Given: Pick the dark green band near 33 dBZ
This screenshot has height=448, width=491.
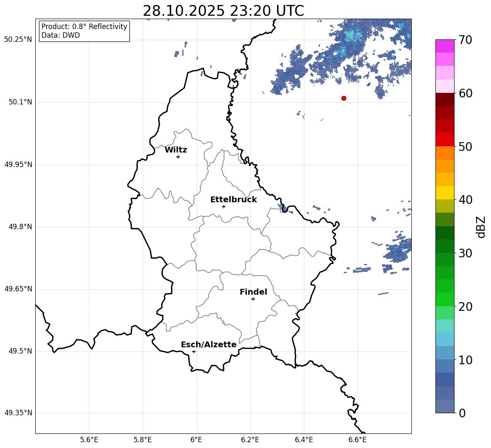Looking at the screenshot, I should pyautogui.click(x=445, y=233).
